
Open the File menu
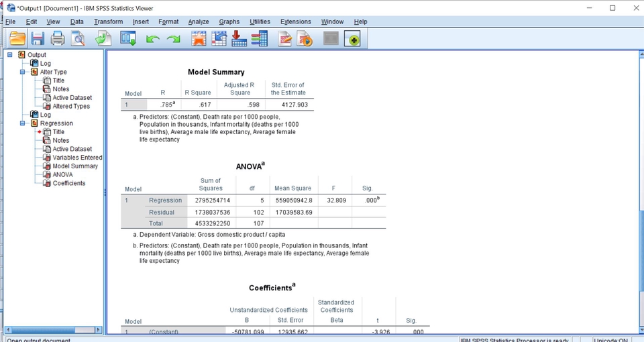10,21
